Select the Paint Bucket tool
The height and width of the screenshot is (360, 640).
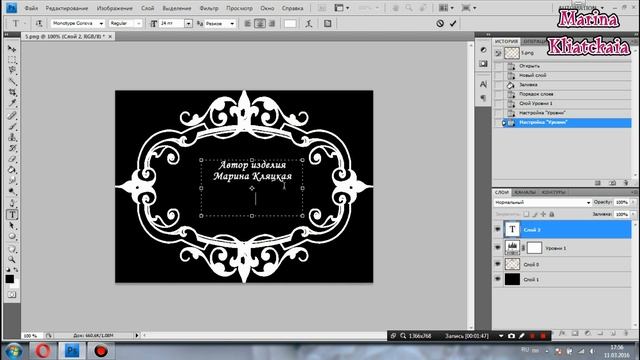click(x=12, y=170)
